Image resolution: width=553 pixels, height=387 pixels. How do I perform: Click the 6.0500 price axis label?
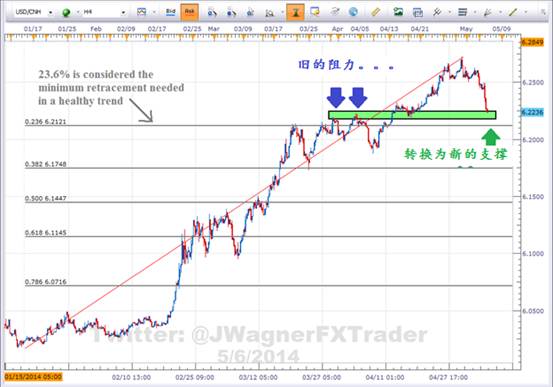coord(533,311)
